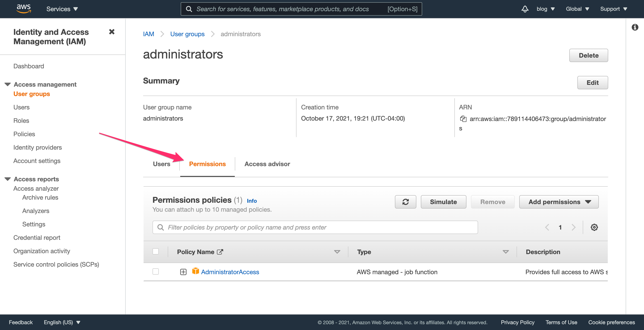
Task: Switch to the Access advisor tab
Action: tap(267, 164)
